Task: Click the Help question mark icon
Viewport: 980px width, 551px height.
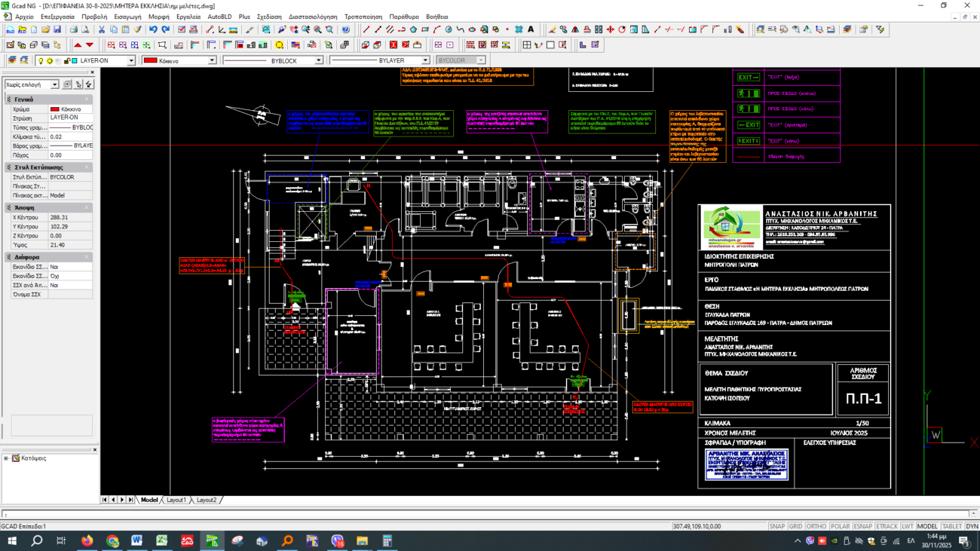Action: coord(345,30)
